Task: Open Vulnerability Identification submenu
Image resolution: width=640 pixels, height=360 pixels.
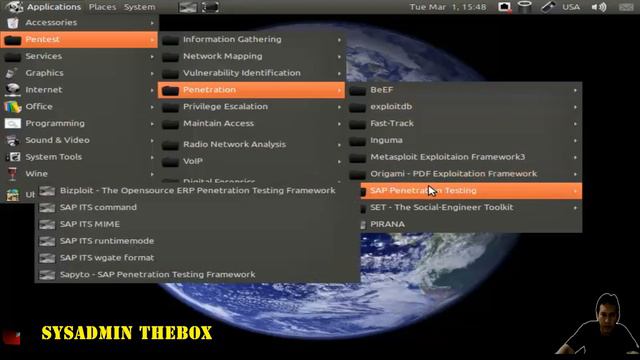Action: (x=251, y=73)
